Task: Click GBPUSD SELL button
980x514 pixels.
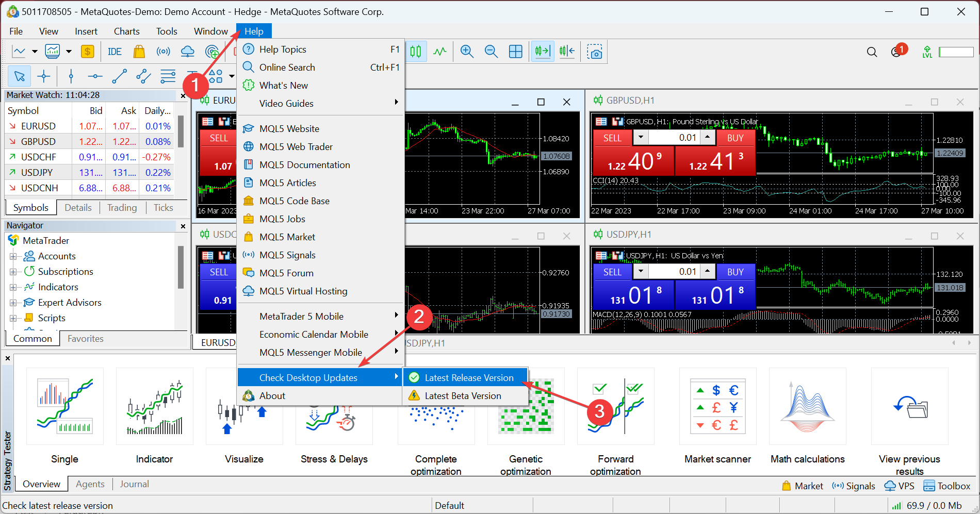Action: click(612, 138)
